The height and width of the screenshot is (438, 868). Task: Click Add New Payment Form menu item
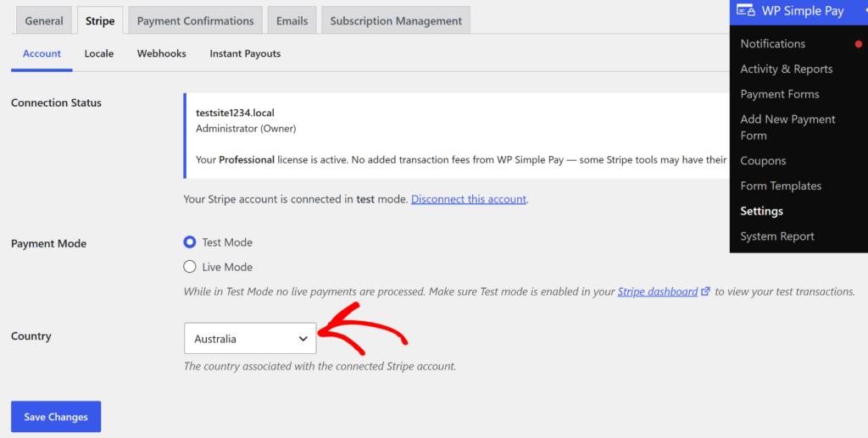[787, 127]
